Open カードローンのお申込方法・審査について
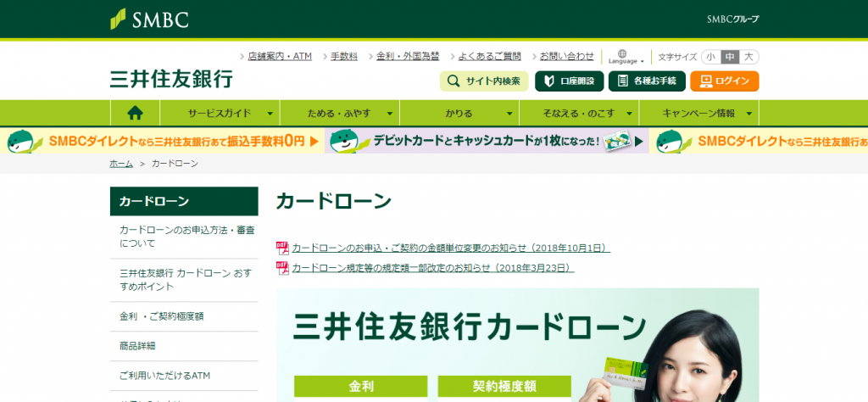The image size is (868, 402). (184, 237)
